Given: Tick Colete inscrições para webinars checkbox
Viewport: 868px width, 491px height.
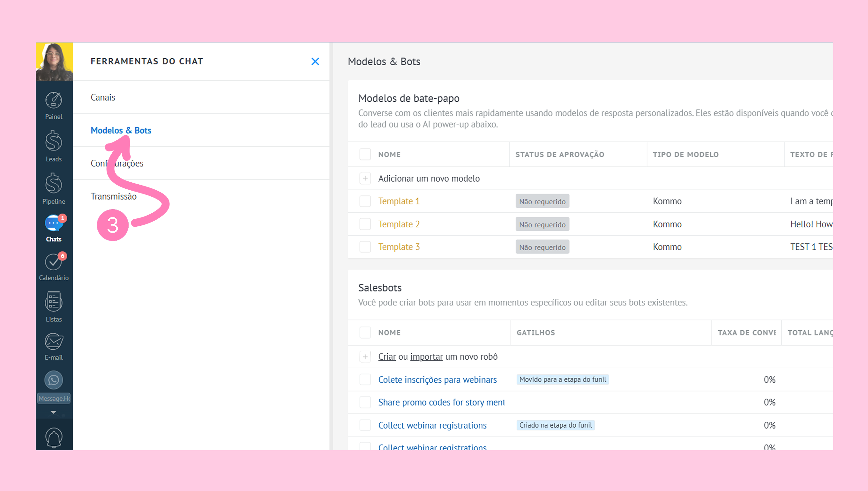Looking at the screenshot, I should (365, 380).
